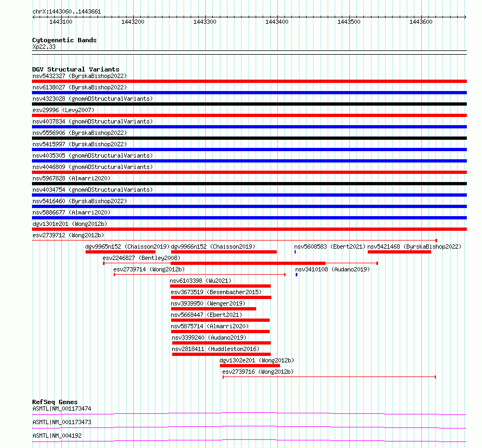Click the nsv5432327 (ByrskaBishop2022) variant label

[x=80, y=76]
